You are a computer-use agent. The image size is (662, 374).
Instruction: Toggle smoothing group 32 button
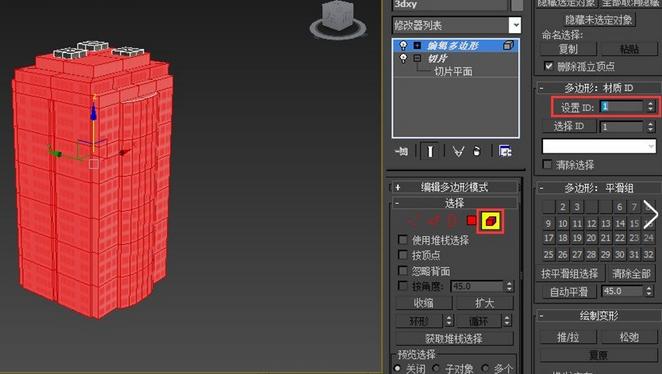(x=648, y=254)
